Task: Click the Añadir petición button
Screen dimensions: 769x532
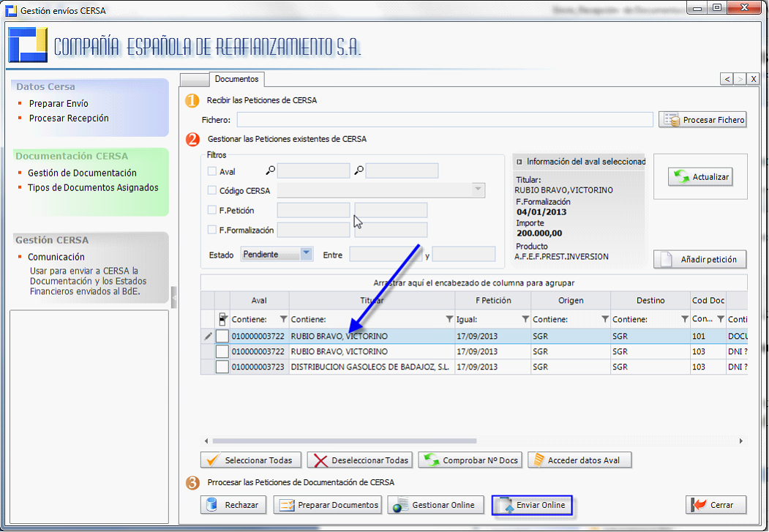Action: [x=699, y=259]
